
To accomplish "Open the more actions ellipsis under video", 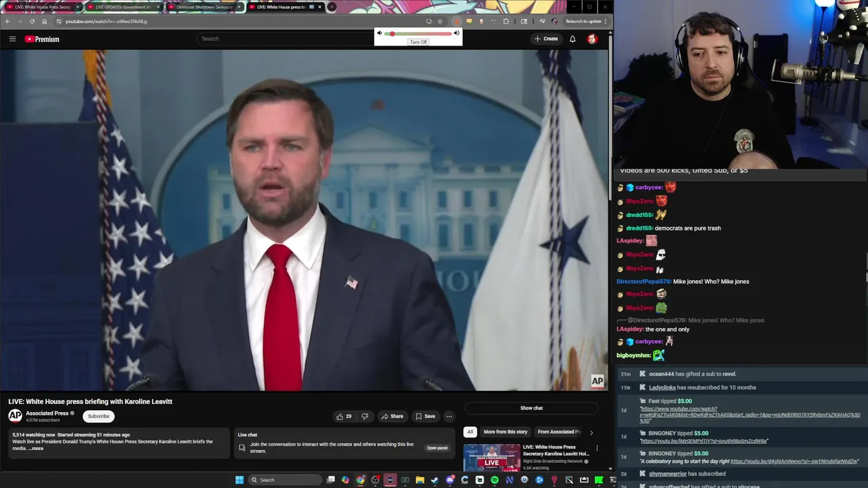I will pos(449,416).
